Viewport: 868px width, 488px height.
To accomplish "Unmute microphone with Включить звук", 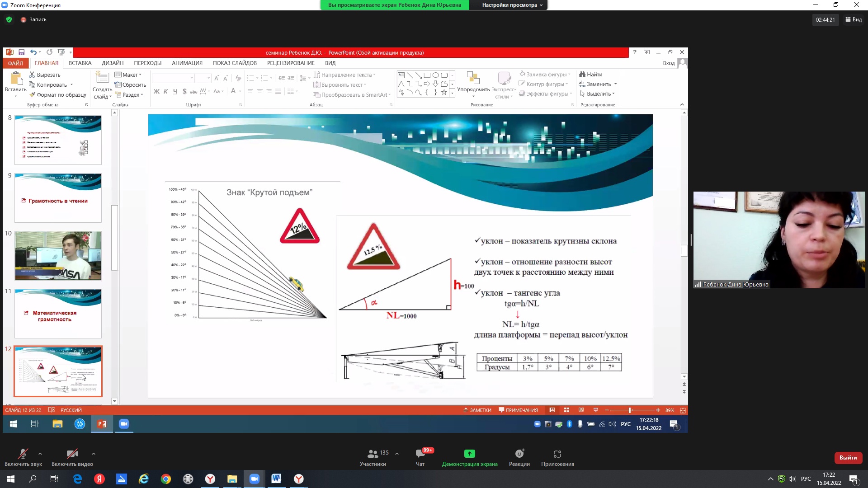I will tap(23, 454).
